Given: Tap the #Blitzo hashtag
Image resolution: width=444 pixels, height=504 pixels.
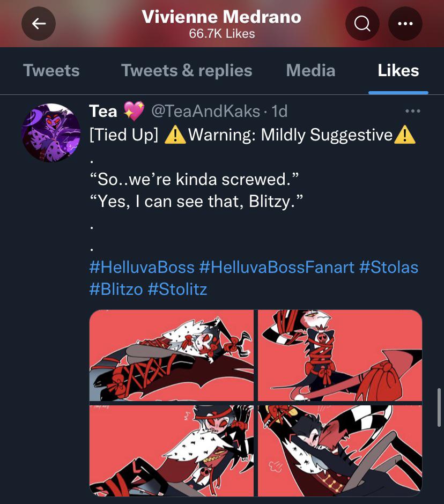Looking at the screenshot, I should tap(116, 289).
